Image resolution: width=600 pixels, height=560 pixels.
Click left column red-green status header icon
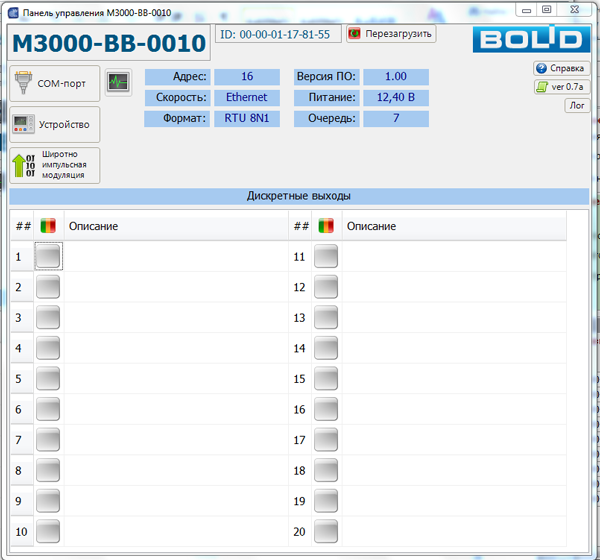coord(48,227)
